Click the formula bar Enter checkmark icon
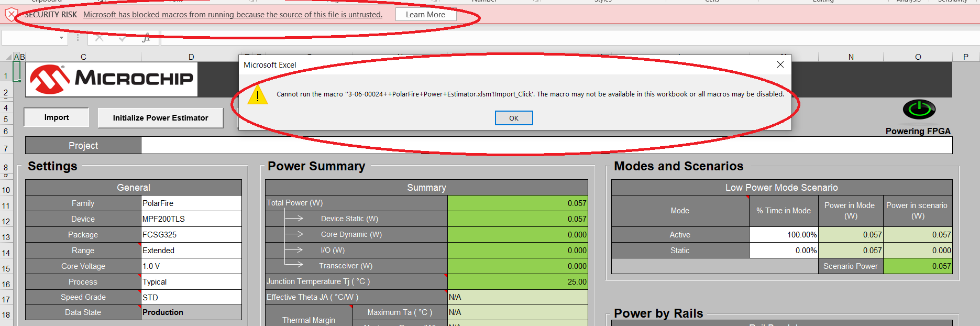Screen dimensions: 980x326 [x=123, y=38]
